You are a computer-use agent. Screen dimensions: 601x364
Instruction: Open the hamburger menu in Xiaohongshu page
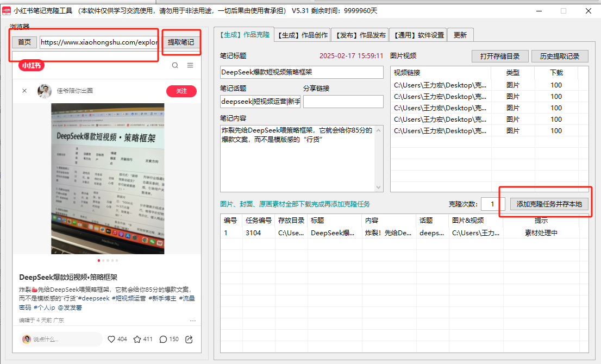pyautogui.click(x=190, y=65)
